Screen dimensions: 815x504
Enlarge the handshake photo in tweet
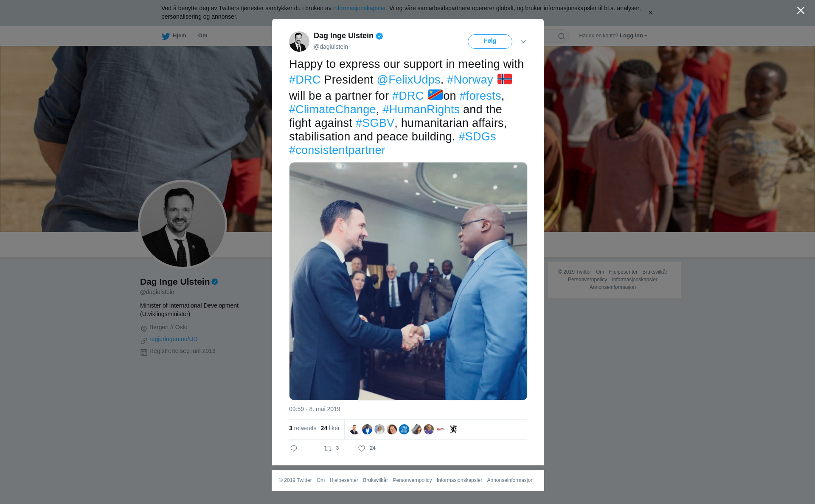(x=408, y=281)
